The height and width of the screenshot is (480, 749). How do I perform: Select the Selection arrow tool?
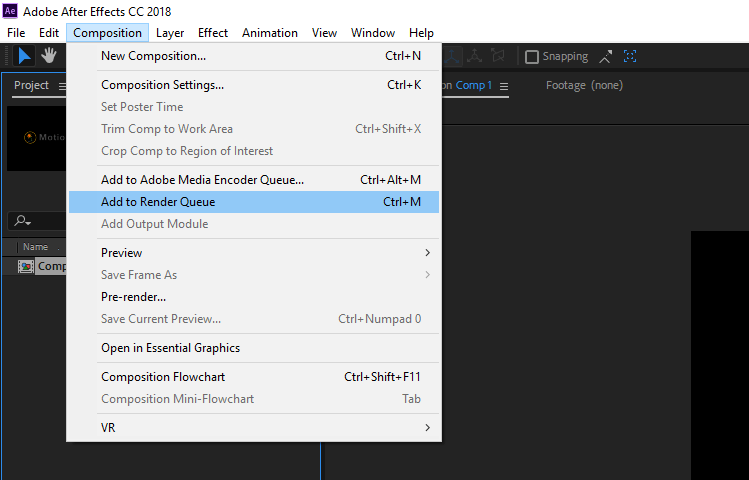(25, 57)
